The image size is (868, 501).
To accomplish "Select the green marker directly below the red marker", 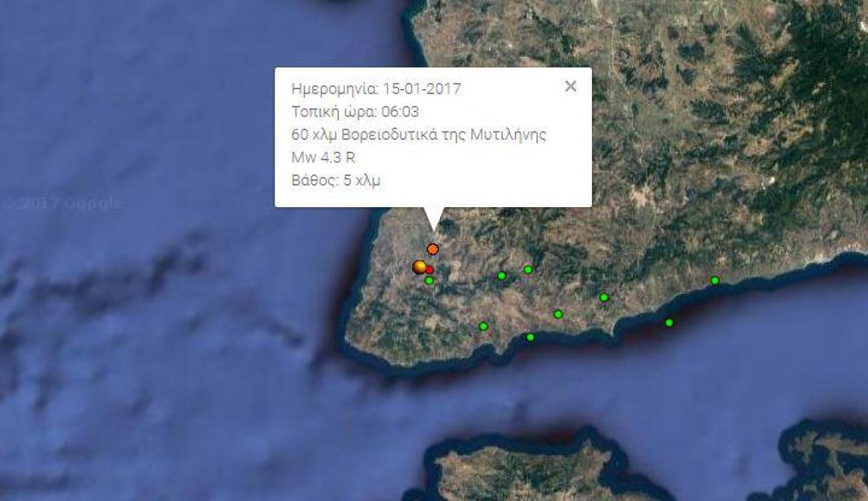I will [429, 280].
